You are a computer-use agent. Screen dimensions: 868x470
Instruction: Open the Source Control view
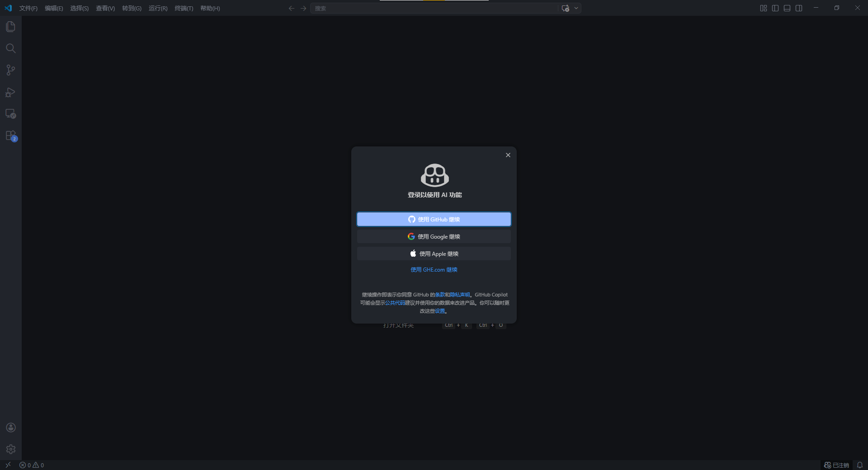click(x=11, y=70)
